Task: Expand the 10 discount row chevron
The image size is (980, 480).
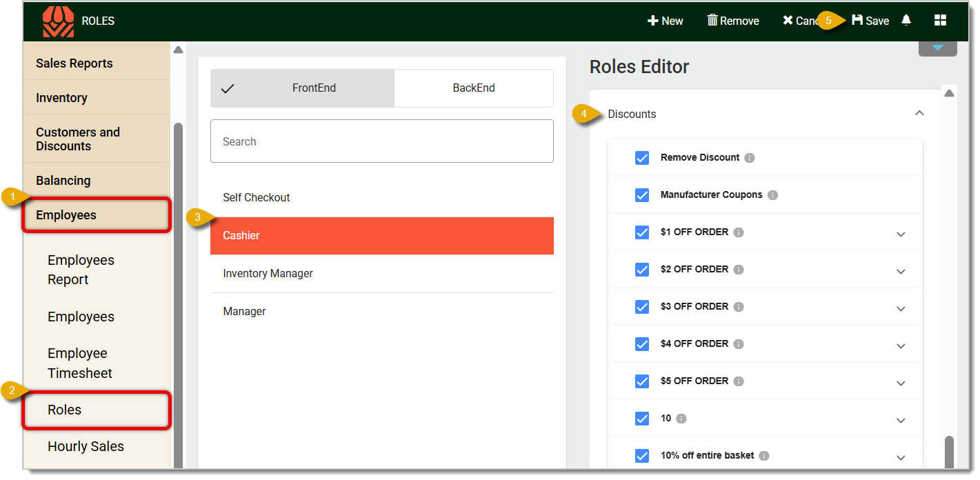Action: (901, 421)
